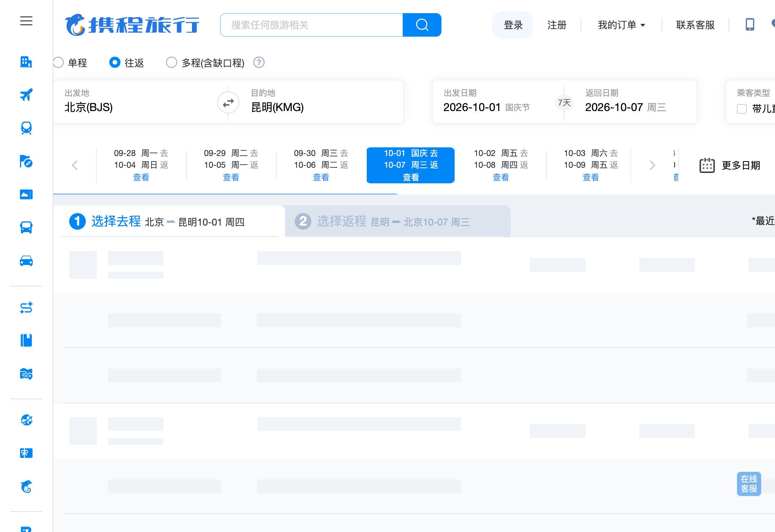This screenshot has width=775, height=532.
Task: Open the photo ticket sidebar icon
Action: [x=26, y=194]
